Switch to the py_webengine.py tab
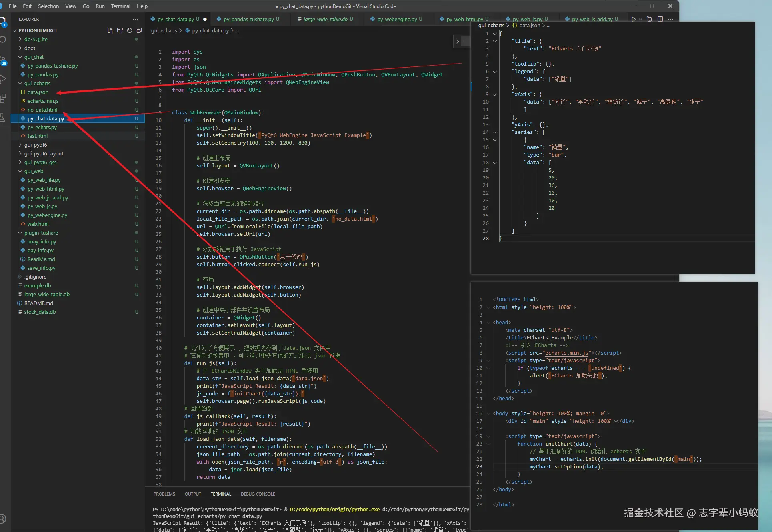 pos(396,19)
